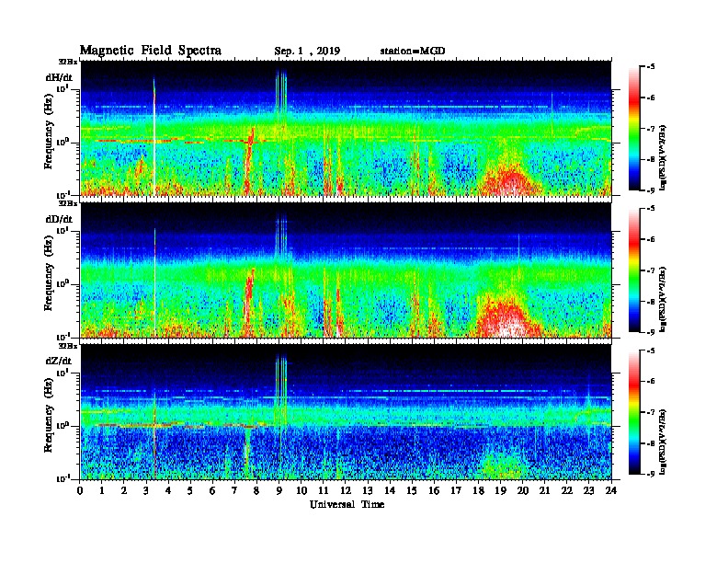The width and height of the screenshot is (728, 563).
Task: Click hour tick label 4 on the time axis
Action: [168, 490]
